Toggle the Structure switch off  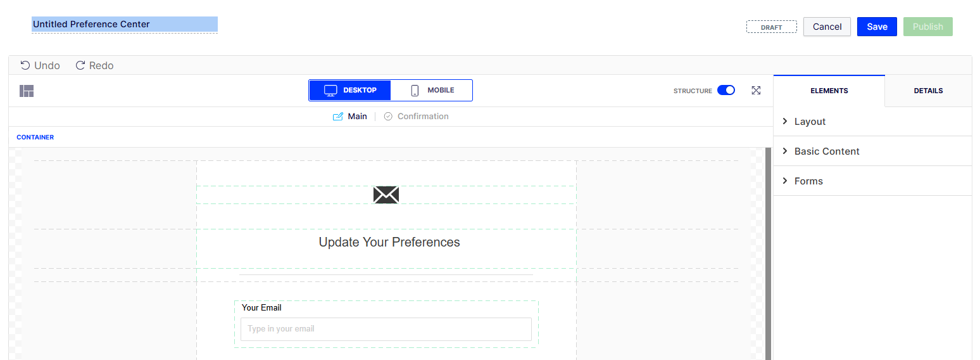726,91
